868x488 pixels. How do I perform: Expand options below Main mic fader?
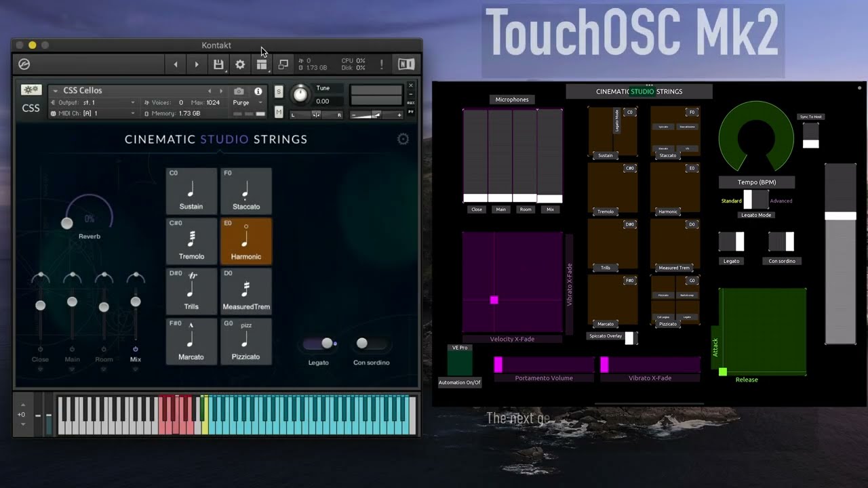tap(72, 369)
